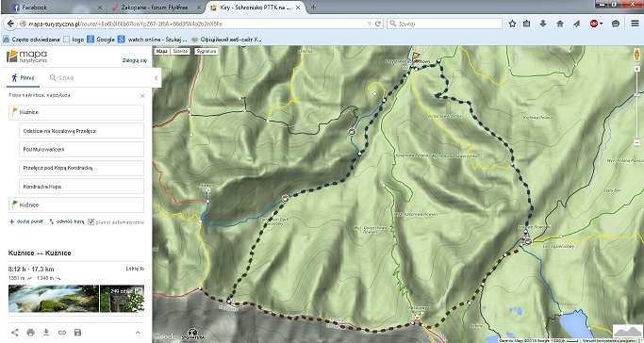Image resolution: width=644 pixels, height=343 pixels.
Task: Click the paper plane send icon
Action: [x=577, y=24]
